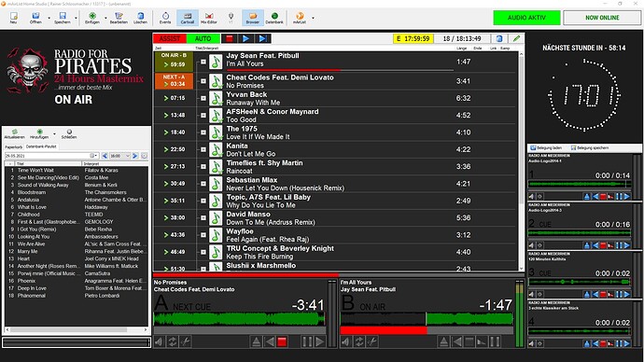Select browser row Time Won't Wait
This screenshot has width=644, height=362.
tap(77, 171)
